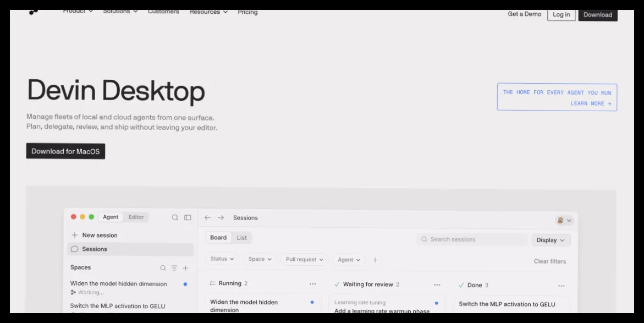Select the Sessions item in the sidebar
This screenshot has width=644, height=323.
(x=130, y=249)
